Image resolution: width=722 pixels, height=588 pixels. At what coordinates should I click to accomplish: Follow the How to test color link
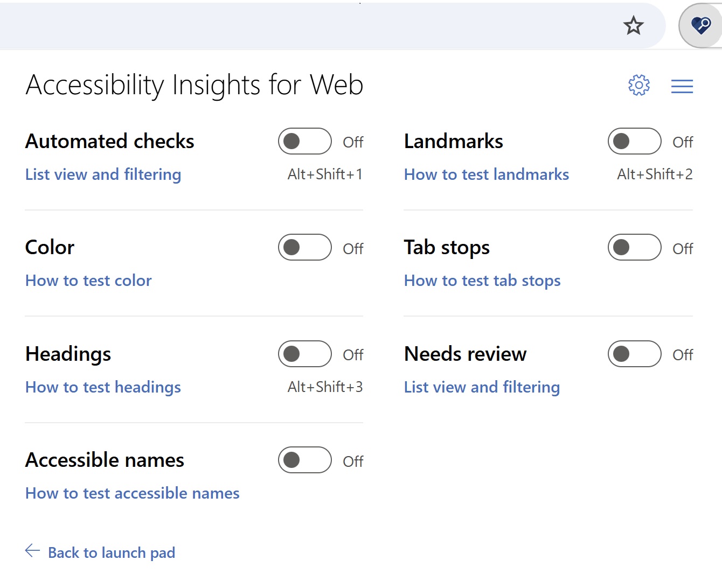pos(88,281)
